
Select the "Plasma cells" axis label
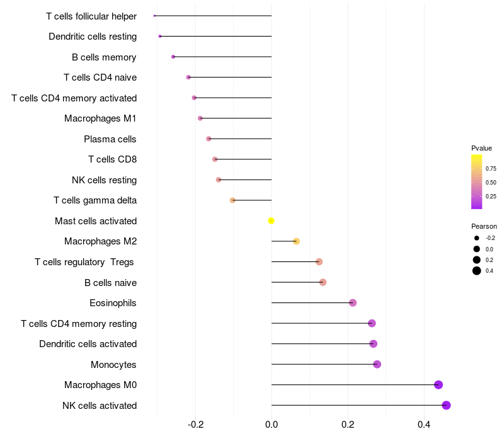(x=110, y=139)
